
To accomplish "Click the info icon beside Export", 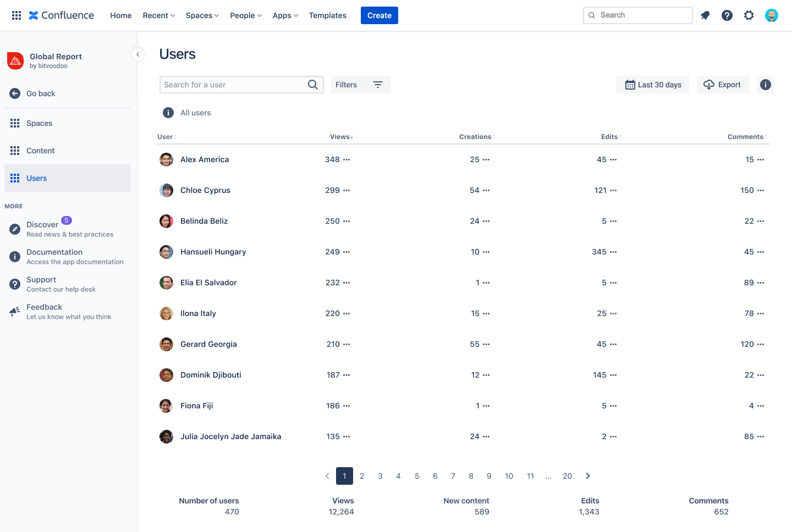I will click(766, 85).
